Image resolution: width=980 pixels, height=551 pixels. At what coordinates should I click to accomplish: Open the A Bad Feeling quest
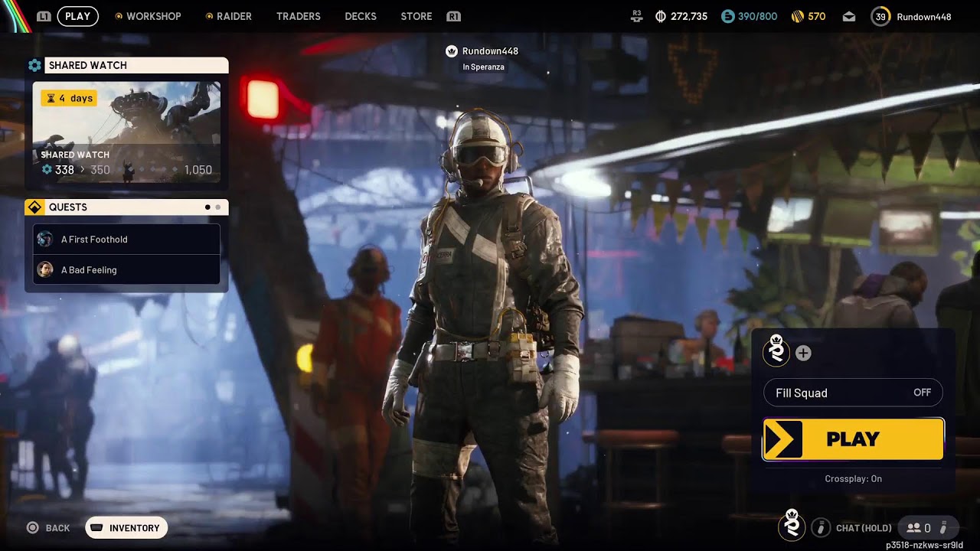coord(126,269)
